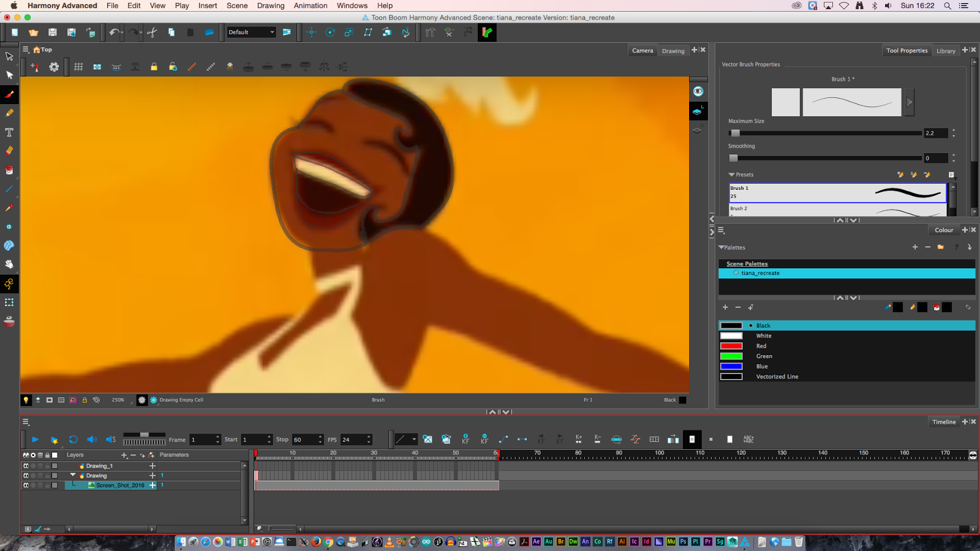Screen dimensions: 980x551
Task: Select the Red colour swatch
Action: click(x=731, y=346)
